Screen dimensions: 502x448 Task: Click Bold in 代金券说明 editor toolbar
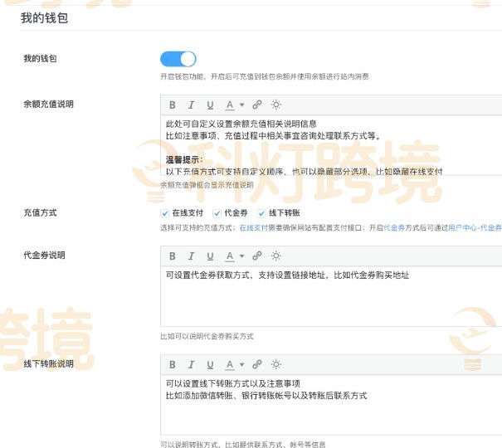(173, 256)
